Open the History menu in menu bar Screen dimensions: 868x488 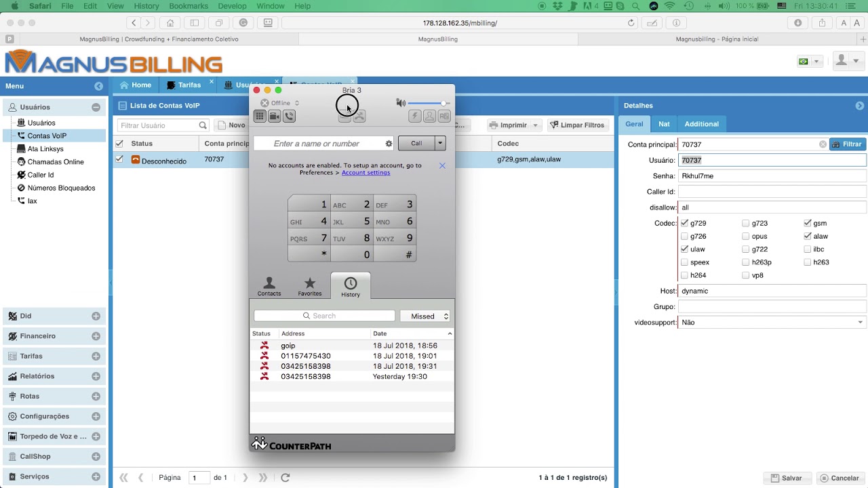(146, 6)
